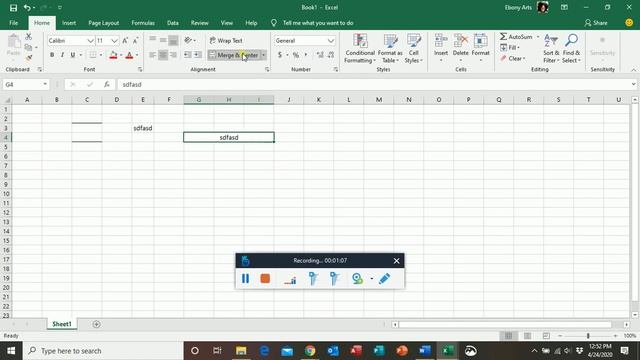This screenshot has width=640, height=360.
Task: Click the Windows search box
Action: 103,351
